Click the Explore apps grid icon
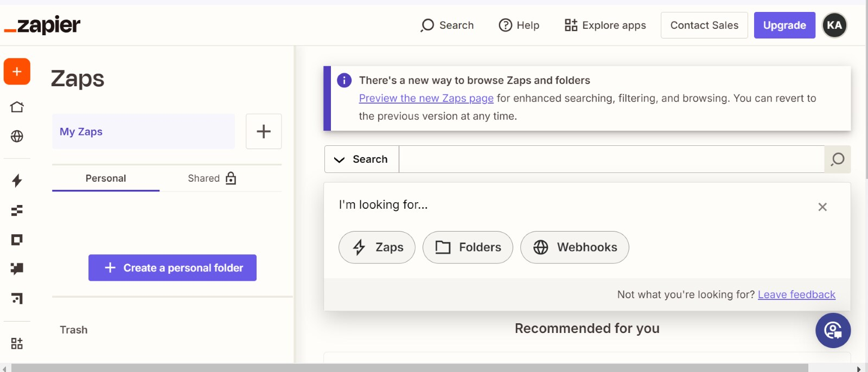 click(571, 25)
